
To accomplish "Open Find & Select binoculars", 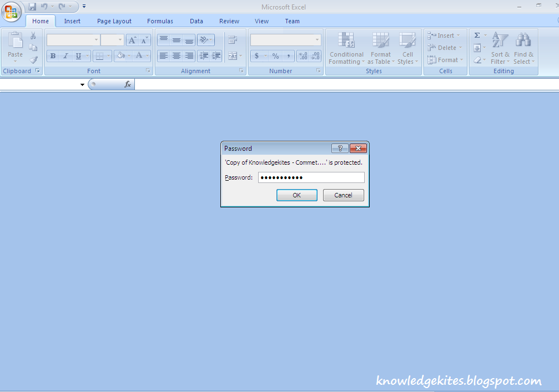I will pyautogui.click(x=523, y=48).
